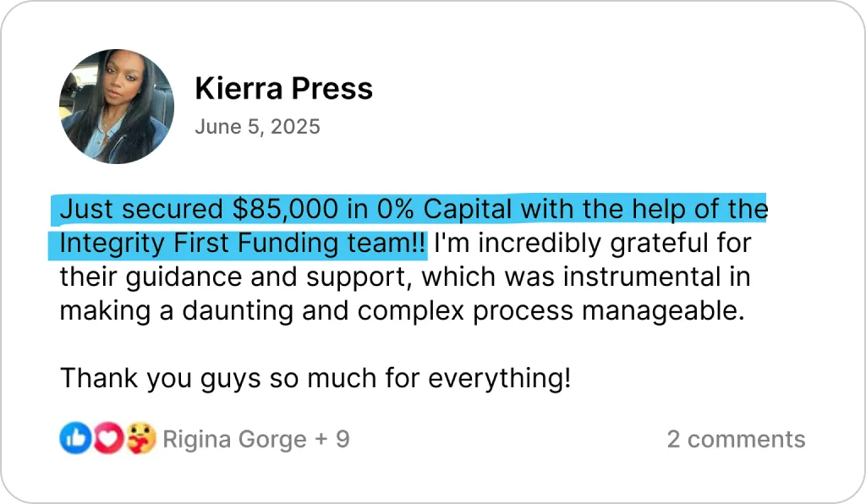This screenshot has height=504, width=866.
Task: Click the red heart Love reaction icon
Action: point(107,438)
